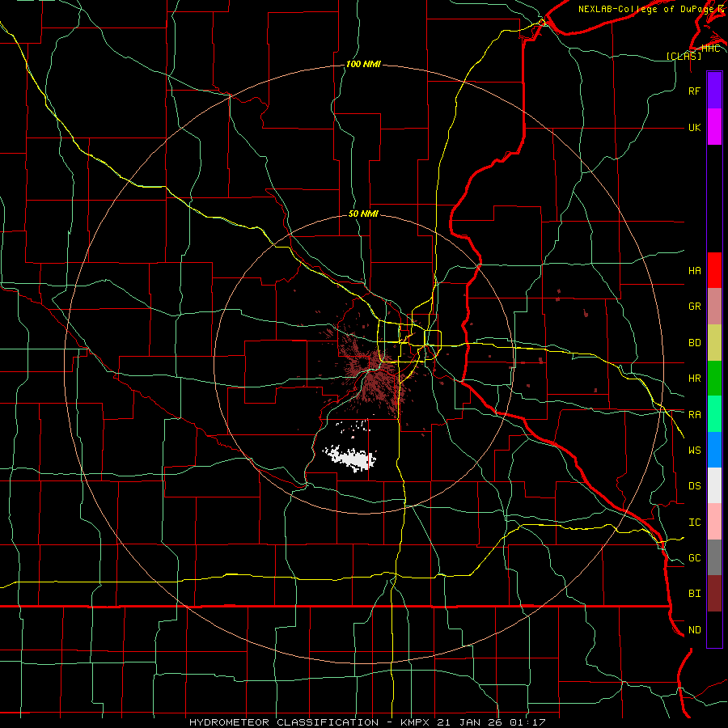Click the 'RF' legend label

click(x=694, y=91)
